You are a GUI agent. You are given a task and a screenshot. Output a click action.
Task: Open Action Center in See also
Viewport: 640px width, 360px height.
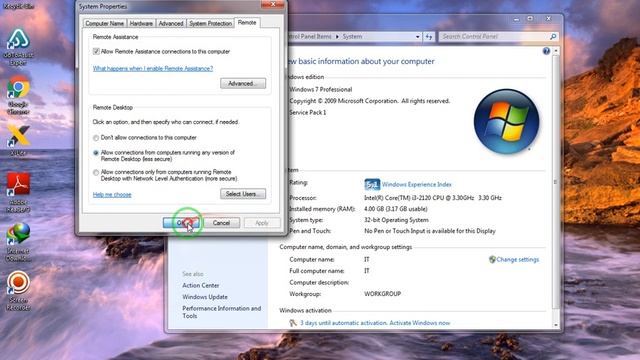pos(200,286)
